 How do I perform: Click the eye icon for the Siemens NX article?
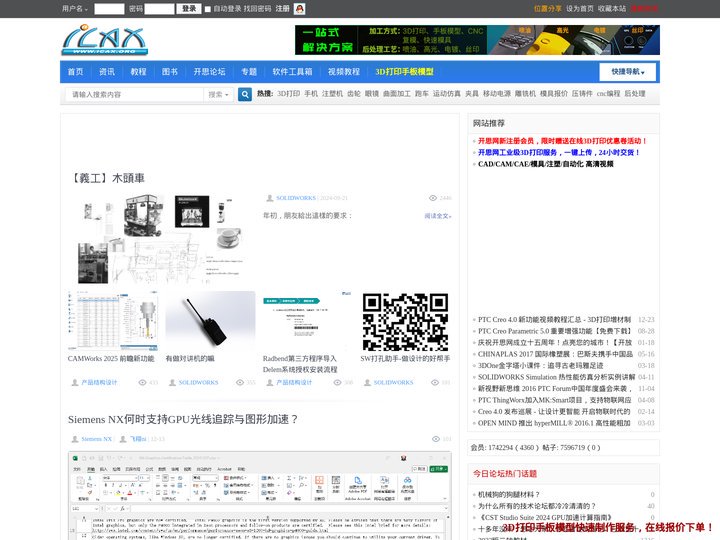click(436, 439)
